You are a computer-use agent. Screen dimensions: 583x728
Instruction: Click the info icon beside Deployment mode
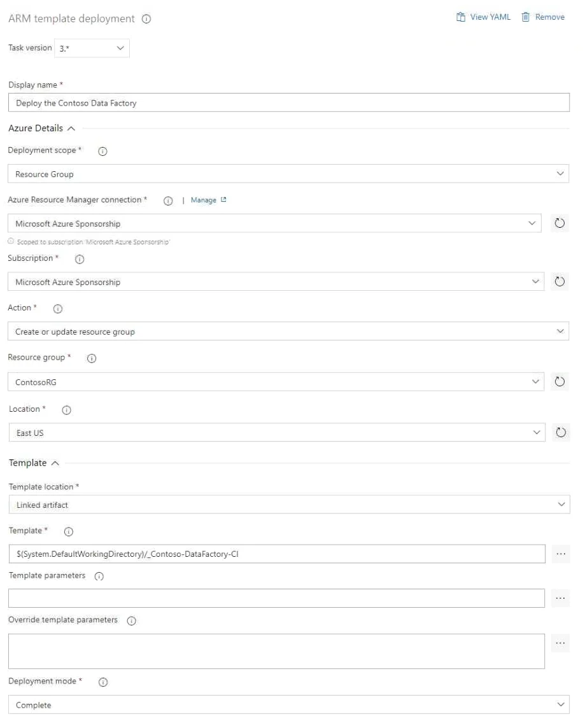pyautogui.click(x=103, y=682)
